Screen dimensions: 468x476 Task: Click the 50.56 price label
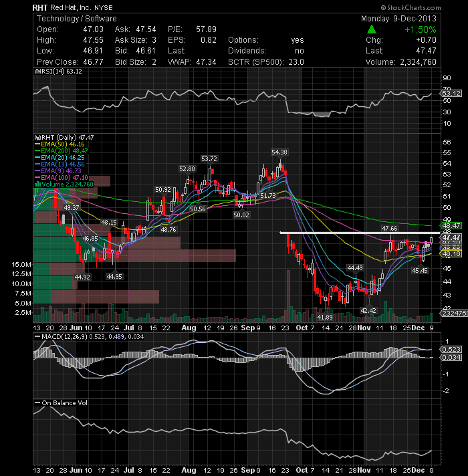198,209
